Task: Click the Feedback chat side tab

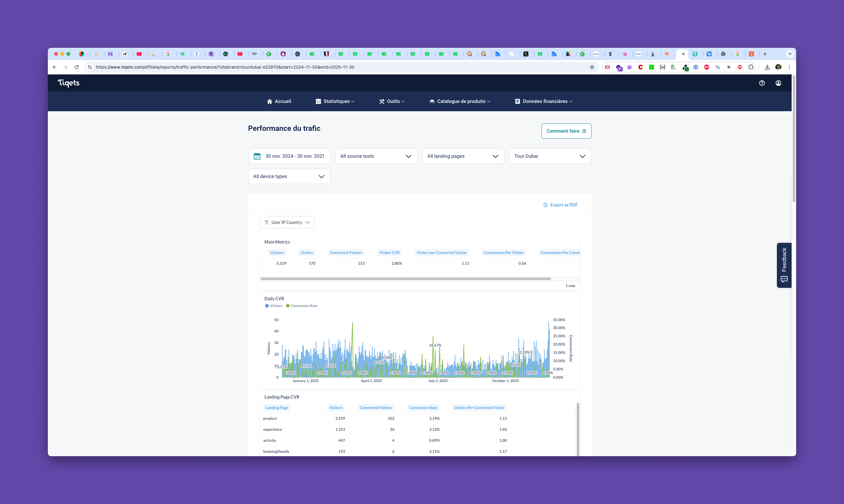Action: click(784, 265)
